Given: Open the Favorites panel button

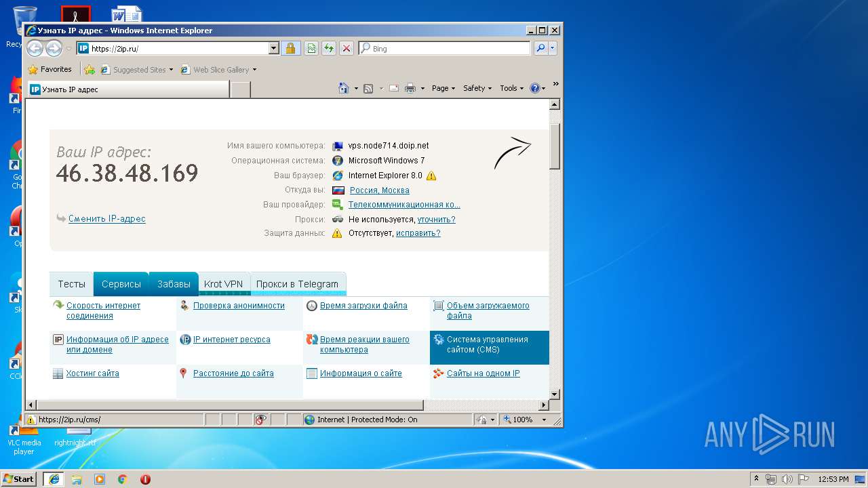Looking at the screenshot, I should tap(50, 69).
